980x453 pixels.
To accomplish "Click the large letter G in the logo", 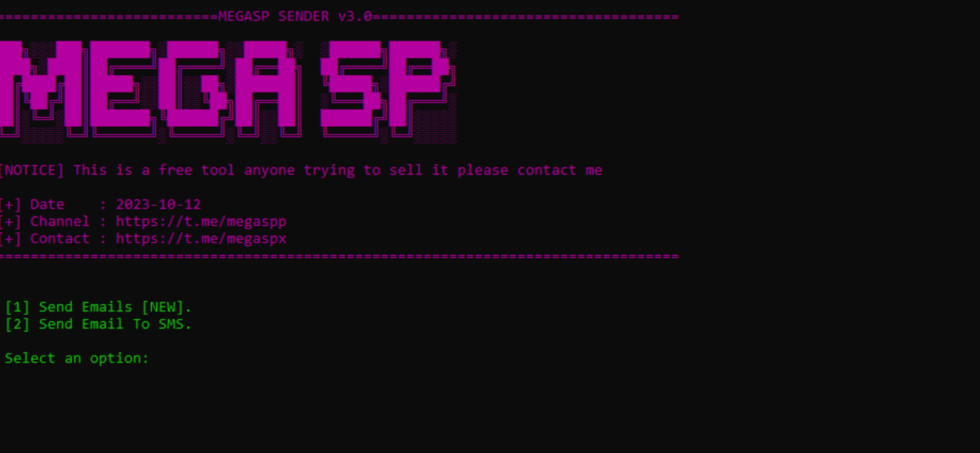I will (194, 85).
